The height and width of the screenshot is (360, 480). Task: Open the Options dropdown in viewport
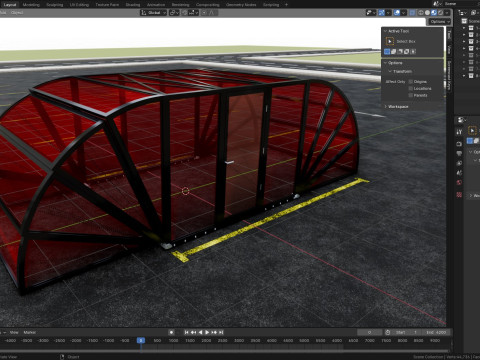[x=439, y=22]
